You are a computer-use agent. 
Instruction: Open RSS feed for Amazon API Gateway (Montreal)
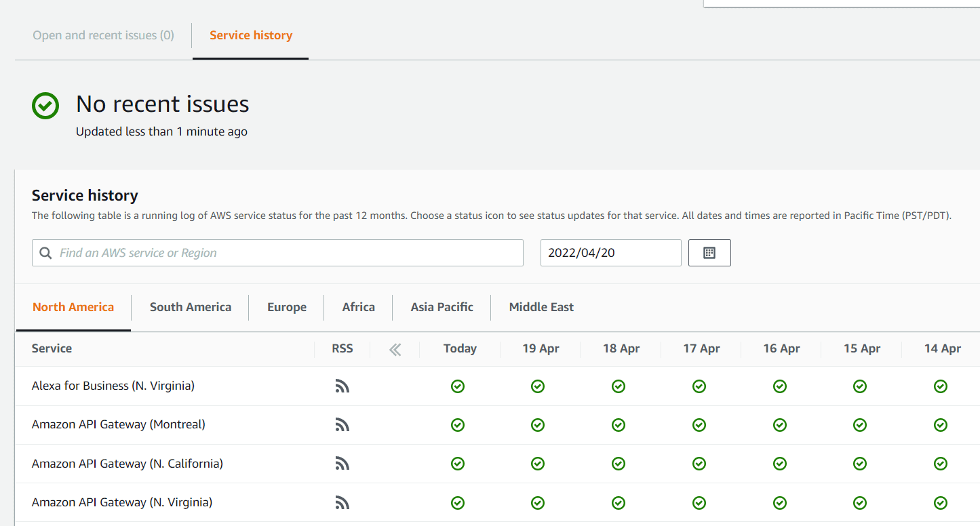tap(342, 424)
